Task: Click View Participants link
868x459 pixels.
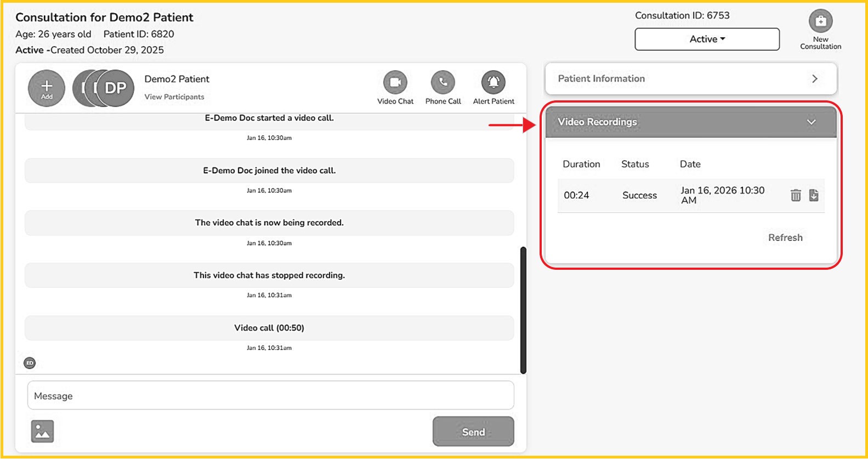Action: 174,97
